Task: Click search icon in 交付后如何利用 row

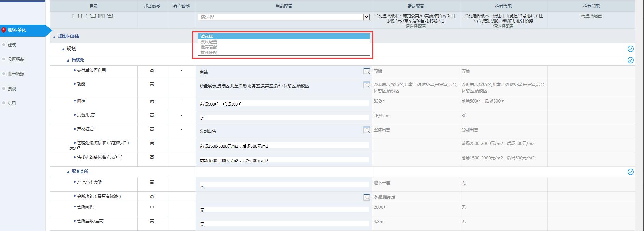Action: [x=366, y=71]
